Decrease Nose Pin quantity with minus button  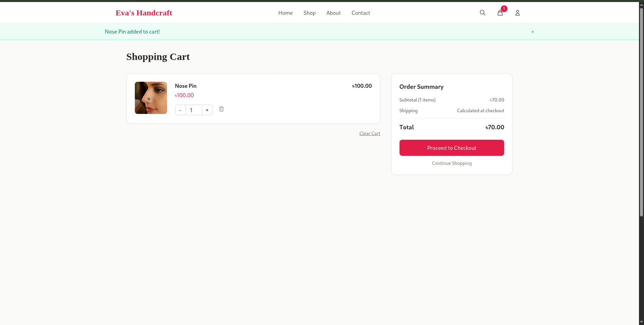coord(180,110)
